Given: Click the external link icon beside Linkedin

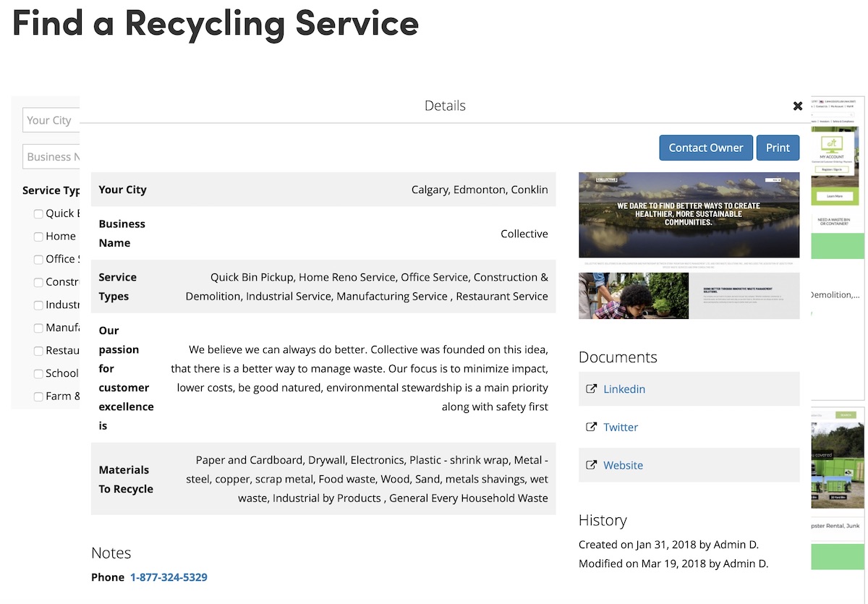Looking at the screenshot, I should pyautogui.click(x=591, y=389).
